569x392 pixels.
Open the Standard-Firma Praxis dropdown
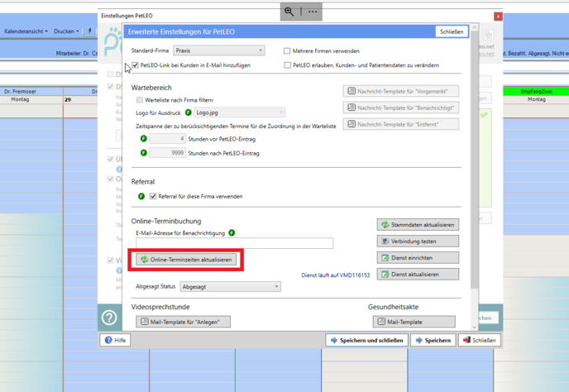(219, 50)
